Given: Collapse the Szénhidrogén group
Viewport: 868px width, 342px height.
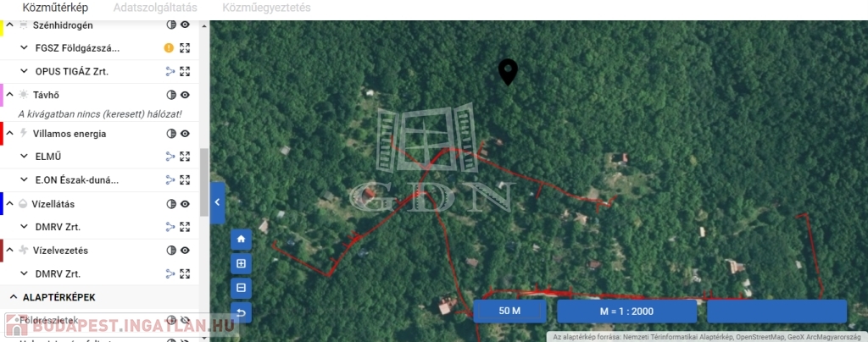Looking at the screenshot, I should pyautogui.click(x=10, y=25).
